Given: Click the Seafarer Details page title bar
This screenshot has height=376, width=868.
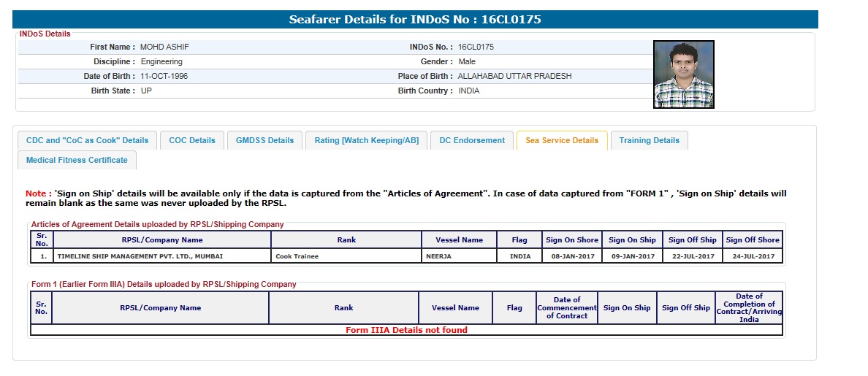Looking at the screenshot, I should [x=415, y=20].
